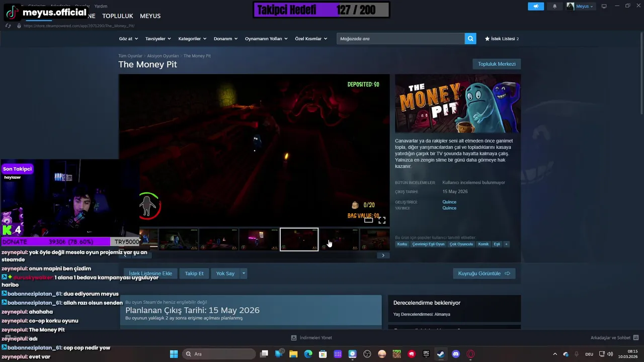Open Task View on the taskbar
The image size is (644, 362).
pos(264,354)
